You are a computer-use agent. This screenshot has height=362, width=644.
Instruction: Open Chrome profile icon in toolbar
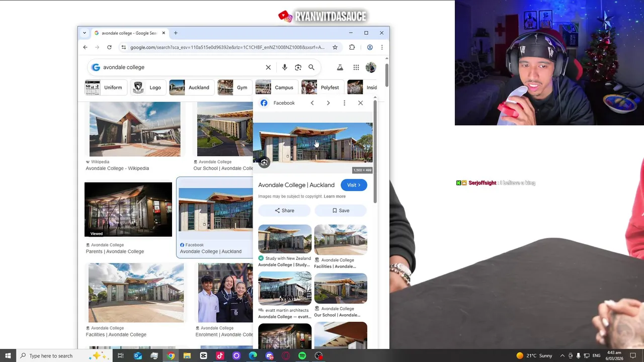pyautogui.click(x=370, y=47)
